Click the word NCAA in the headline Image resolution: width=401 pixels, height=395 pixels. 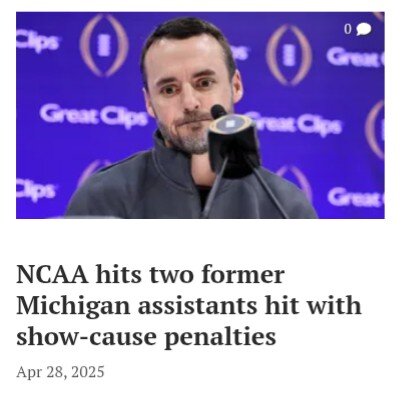[x=52, y=275]
